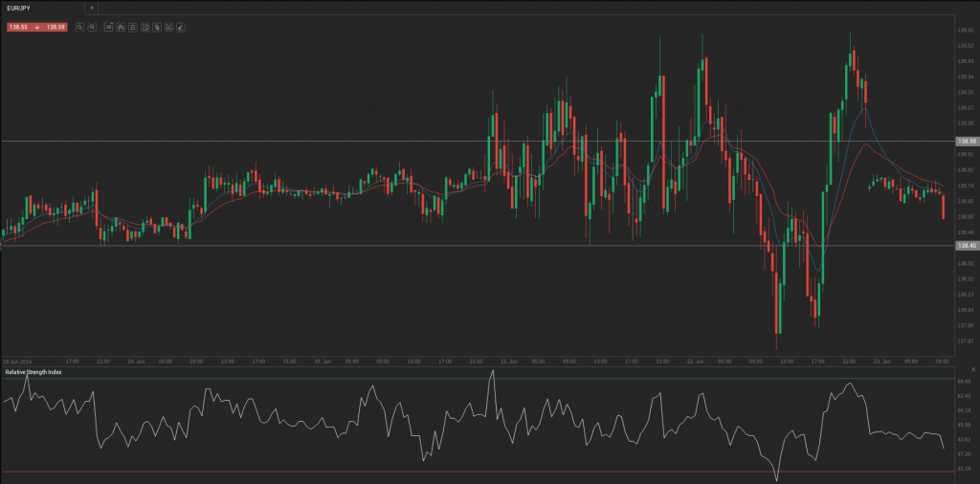Select the 138.98 horizontal line price label
The height and width of the screenshot is (484, 980).
[x=966, y=141]
